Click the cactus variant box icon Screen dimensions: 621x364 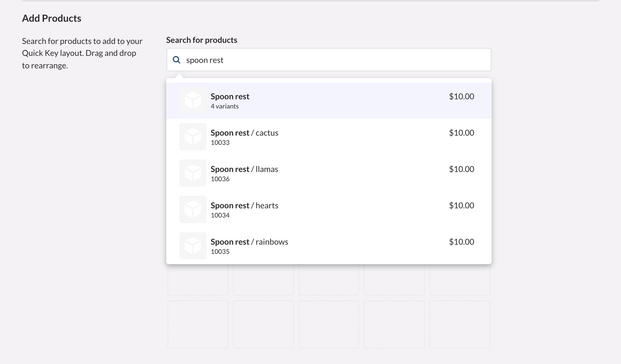(x=193, y=137)
